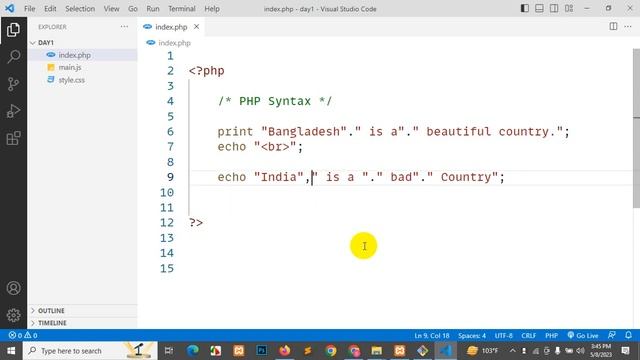The image size is (640, 360).
Task: Click the print "Bangladesh" code on line 6
Action: (x=393, y=131)
